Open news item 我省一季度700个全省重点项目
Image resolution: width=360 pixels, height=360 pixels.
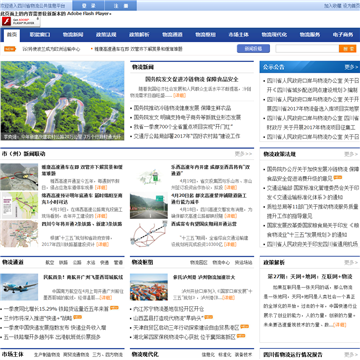[183, 127]
